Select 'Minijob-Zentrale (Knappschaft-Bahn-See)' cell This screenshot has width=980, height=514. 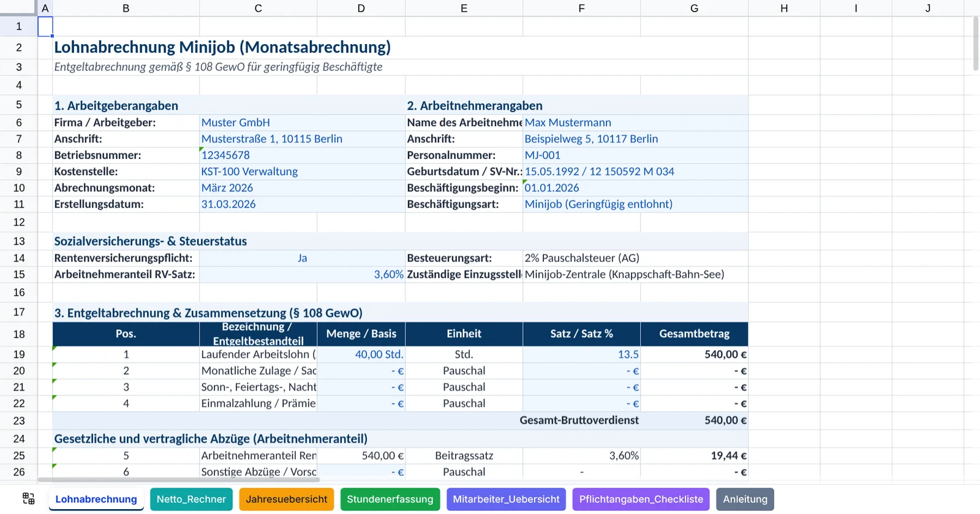pyautogui.click(x=635, y=274)
